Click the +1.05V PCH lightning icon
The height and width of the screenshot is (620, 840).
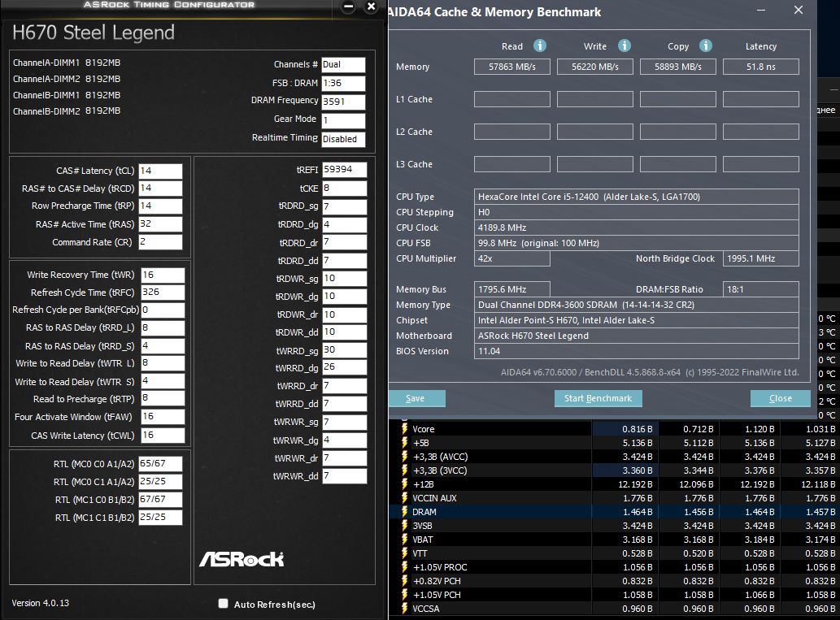[x=404, y=595]
